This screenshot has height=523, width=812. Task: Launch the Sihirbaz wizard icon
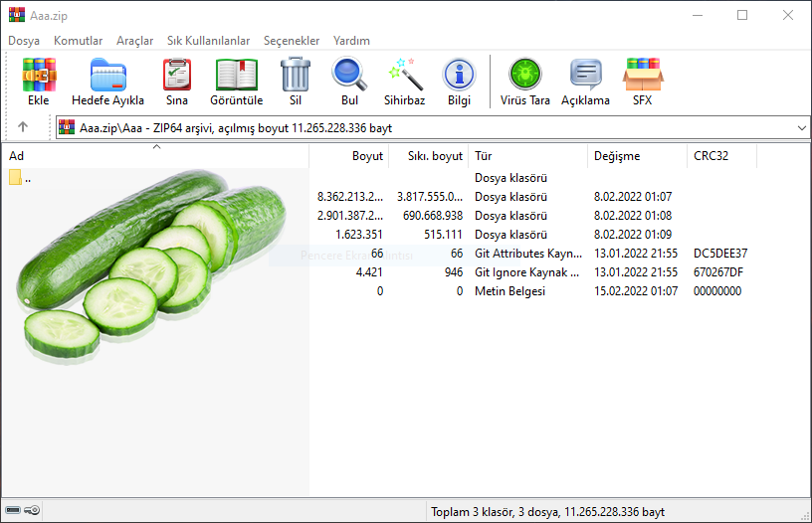tap(404, 76)
